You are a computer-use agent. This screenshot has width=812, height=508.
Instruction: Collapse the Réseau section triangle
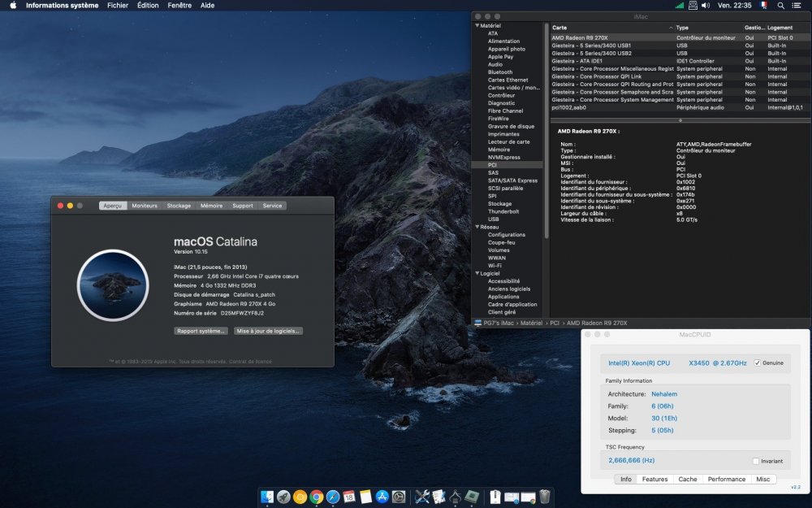[x=477, y=227]
